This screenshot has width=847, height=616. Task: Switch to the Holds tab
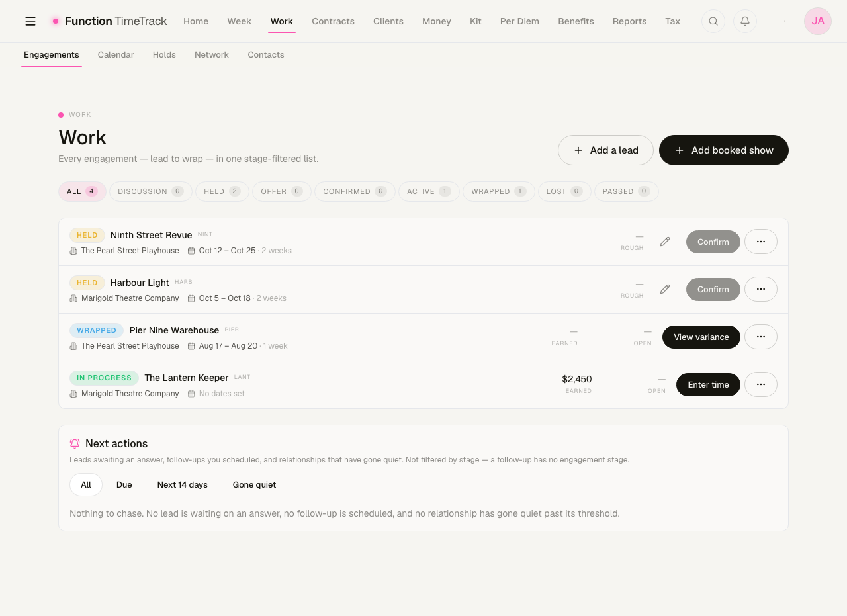tap(164, 55)
